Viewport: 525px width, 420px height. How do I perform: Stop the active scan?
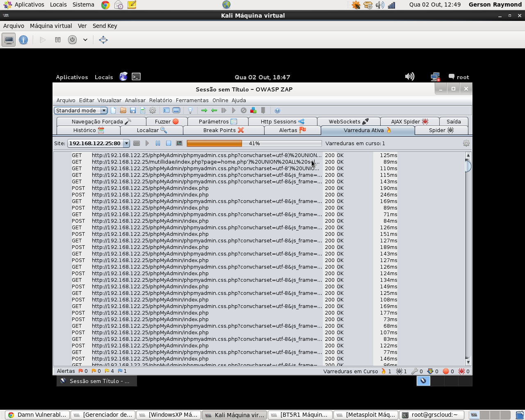click(x=169, y=143)
